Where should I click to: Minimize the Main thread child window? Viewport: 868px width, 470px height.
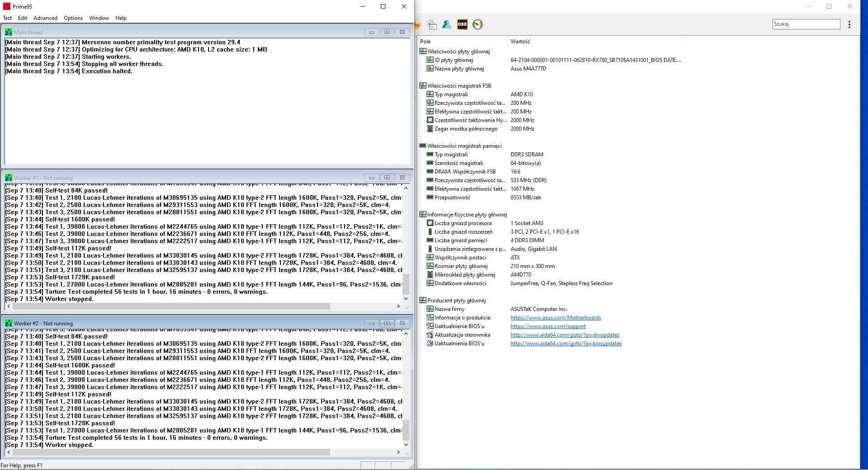tap(371, 32)
